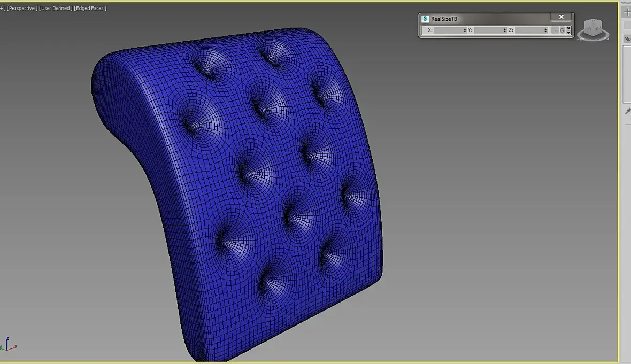Open the Edged Faces shading menu

pyautogui.click(x=90, y=8)
